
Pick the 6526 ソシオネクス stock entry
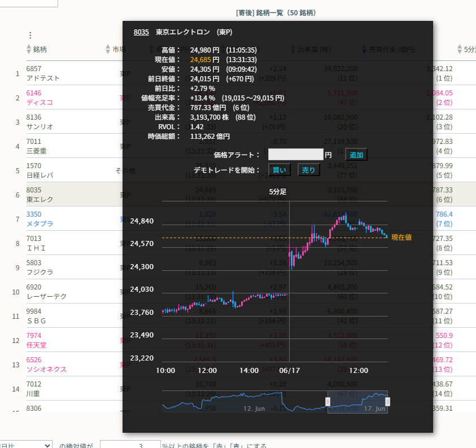[46, 364]
